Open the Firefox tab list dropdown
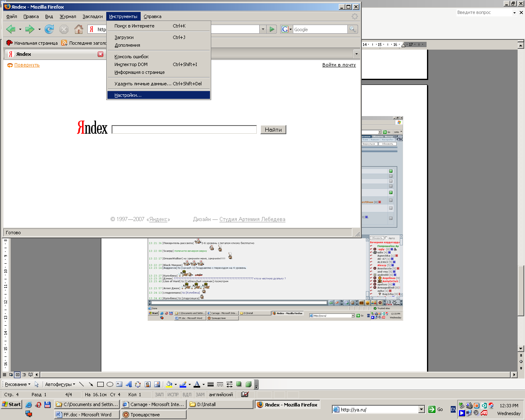Screen dimensions: 525x420 [356, 54]
